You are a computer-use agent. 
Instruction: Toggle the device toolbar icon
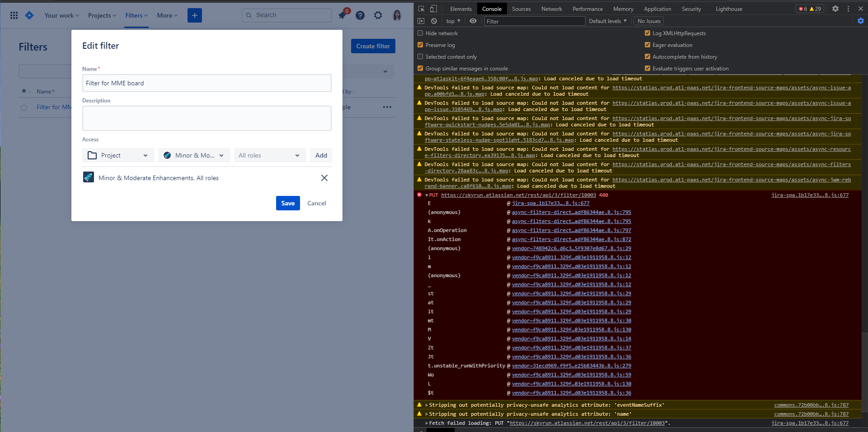point(433,9)
